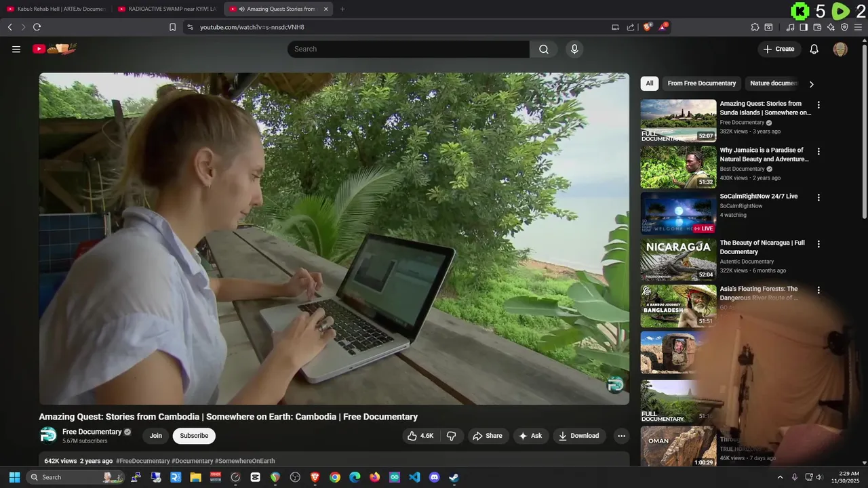This screenshot has width=868, height=488.
Task: Click the video player to pause
Action: [334, 239]
